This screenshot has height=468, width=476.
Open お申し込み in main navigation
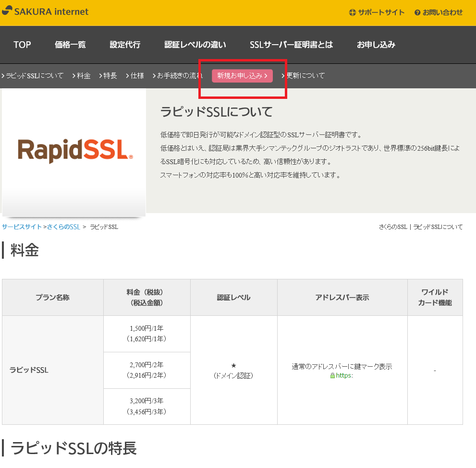[x=376, y=45]
